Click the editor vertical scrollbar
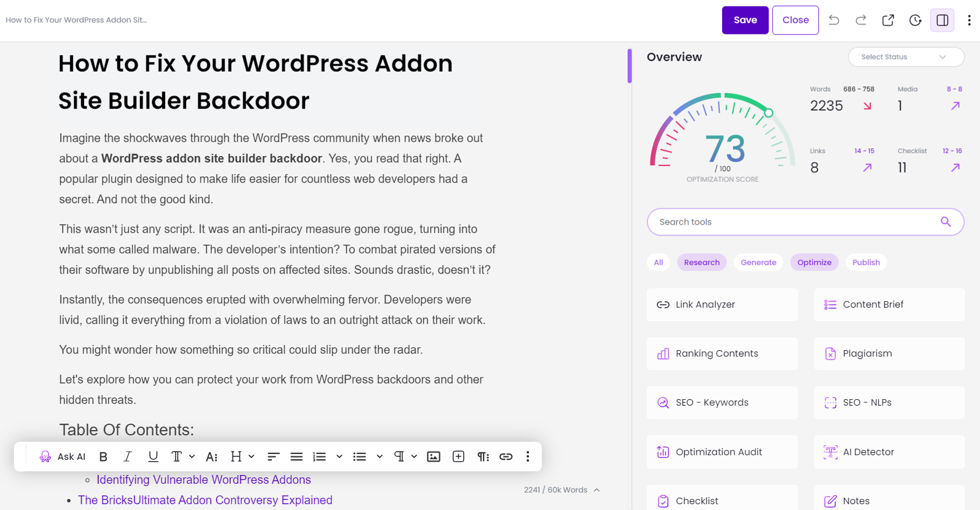980x510 pixels. click(629, 66)
